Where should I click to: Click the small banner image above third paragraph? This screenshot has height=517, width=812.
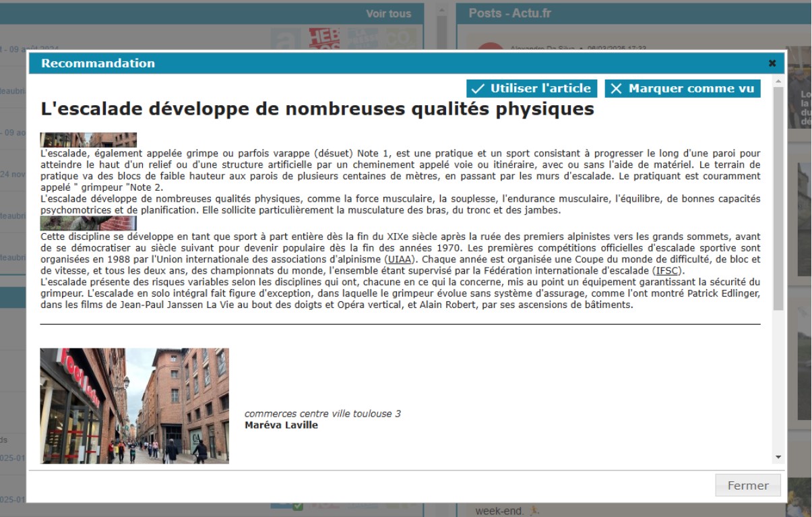click(88, 223)
